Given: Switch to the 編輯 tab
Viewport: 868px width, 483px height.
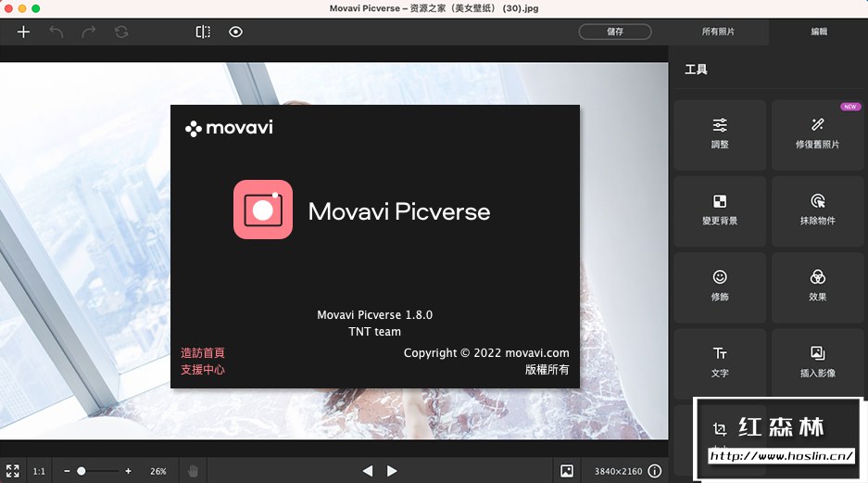Looking at the screenshot, I should (819, 32).
